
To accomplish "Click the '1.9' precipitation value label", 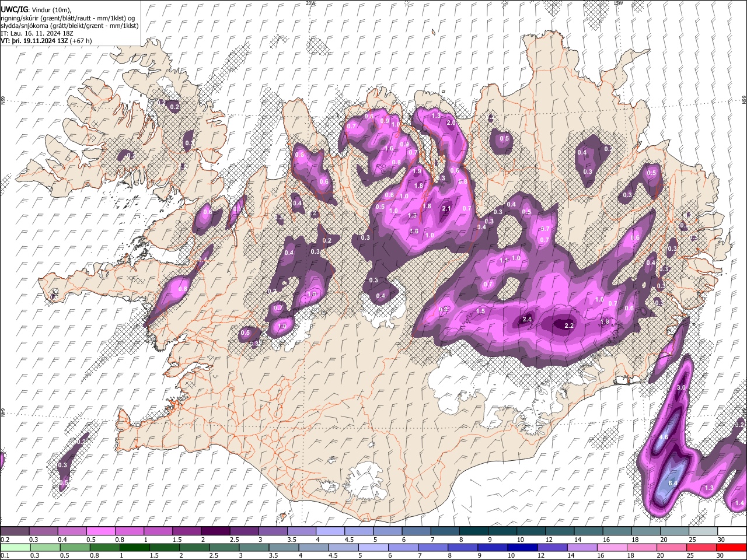I will 417,171.
